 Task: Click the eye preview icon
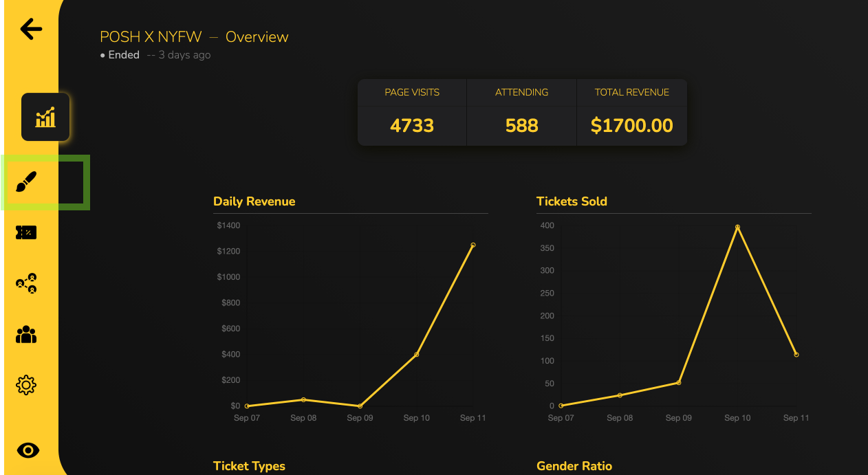click(x=28, y=451)
